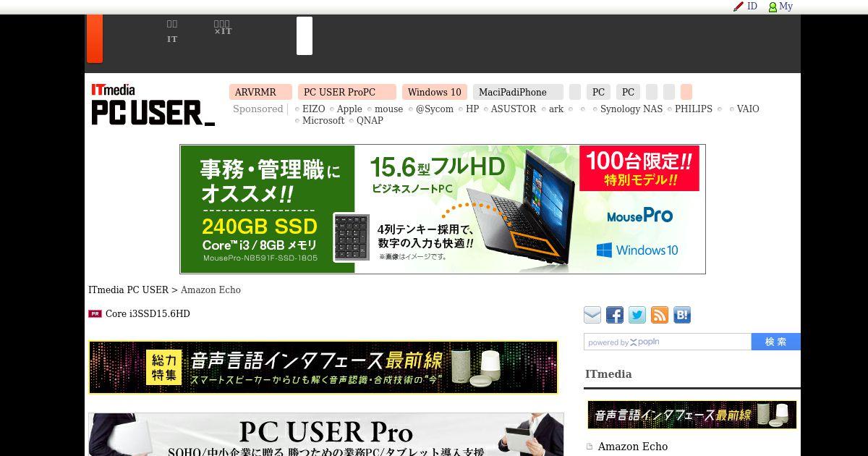The width and height of the screenshot is (868, 456).
Task: Click the ID link at top right
Action: [752, 7]
